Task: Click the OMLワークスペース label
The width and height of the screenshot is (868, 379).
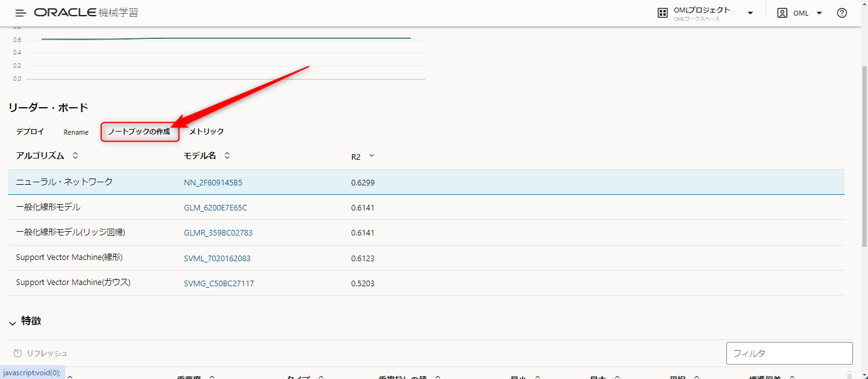Action: coord(697,19)
